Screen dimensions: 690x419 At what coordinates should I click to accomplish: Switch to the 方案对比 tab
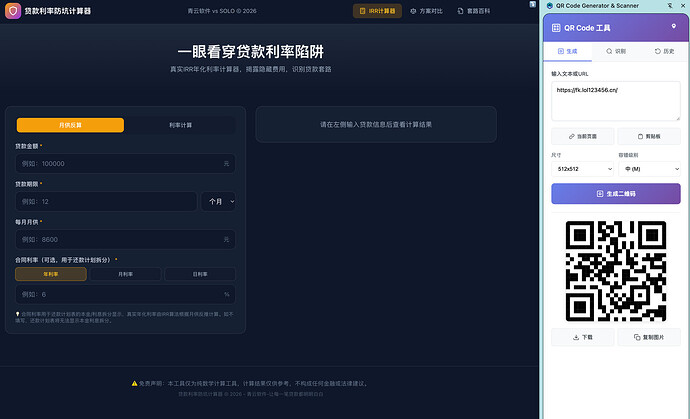(x=426, y=11)
